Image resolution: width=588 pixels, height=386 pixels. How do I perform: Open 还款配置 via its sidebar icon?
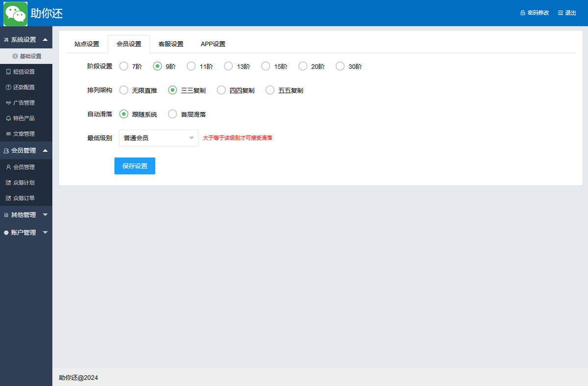[8, 87]
